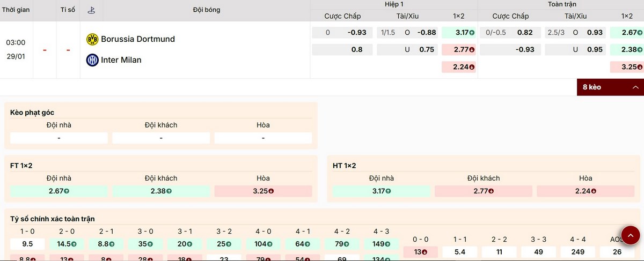
Task: Select Đội nhà odds in FT 1×2 panel
Action: [x=58, y=191]
